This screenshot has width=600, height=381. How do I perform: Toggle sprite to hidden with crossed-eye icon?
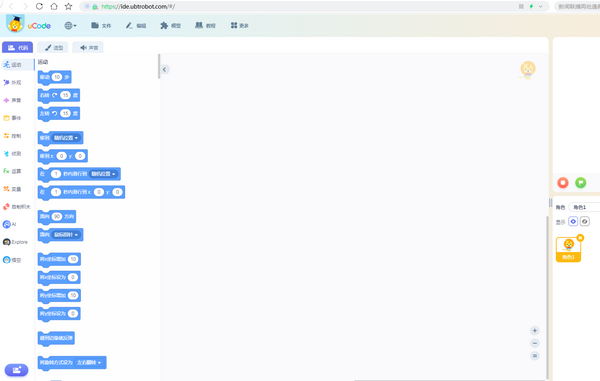coord(585,221)
